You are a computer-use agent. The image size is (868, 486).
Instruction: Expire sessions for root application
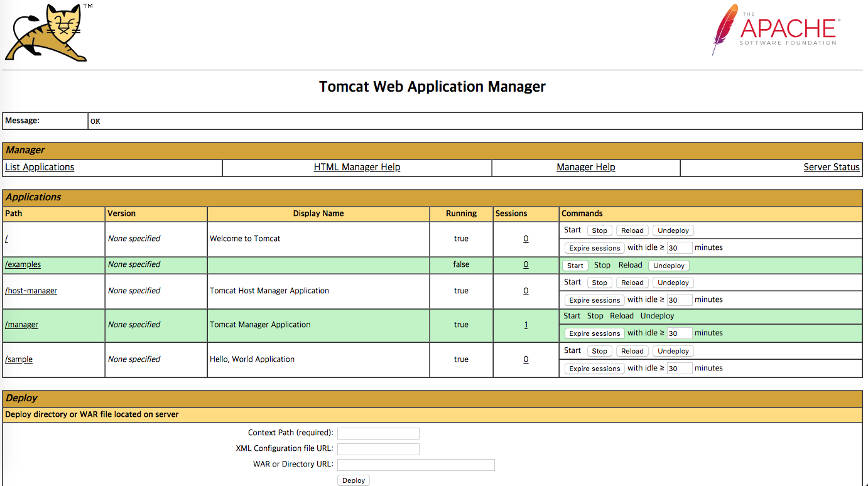click(595, 248)
